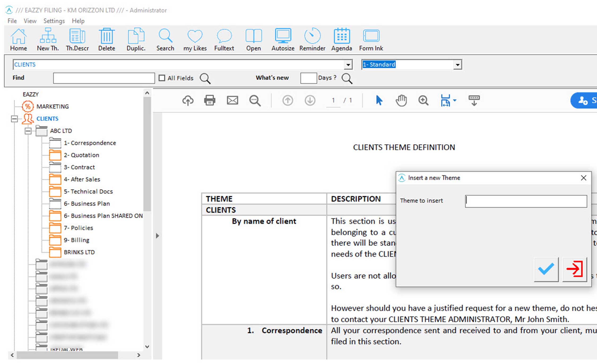Upload document with the cloud icon
The height and width of the screenshot is (364, 597).
(x=188, y=100)
